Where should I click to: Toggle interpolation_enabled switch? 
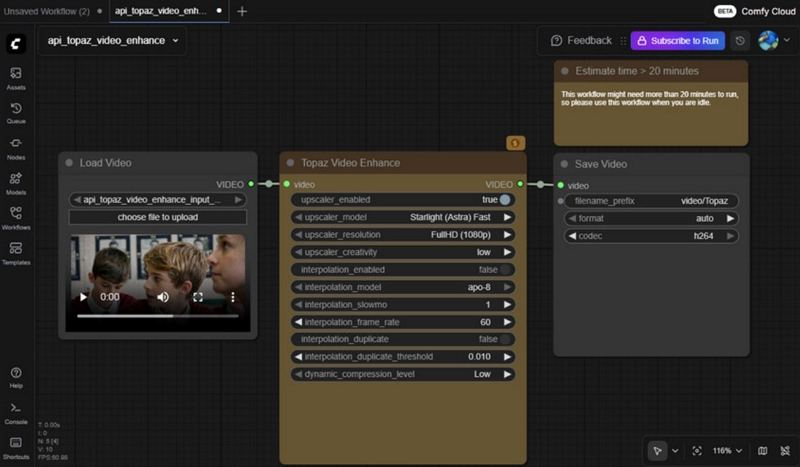(505, 269)
